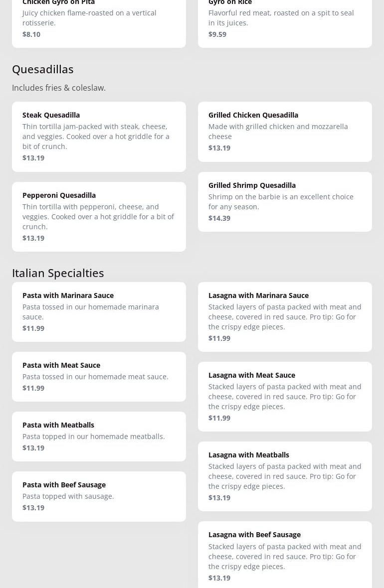Select the Grilled Chicken Quesadilla card
The width and height of the screenshot is (384, 588).
(x=285, y=132)
